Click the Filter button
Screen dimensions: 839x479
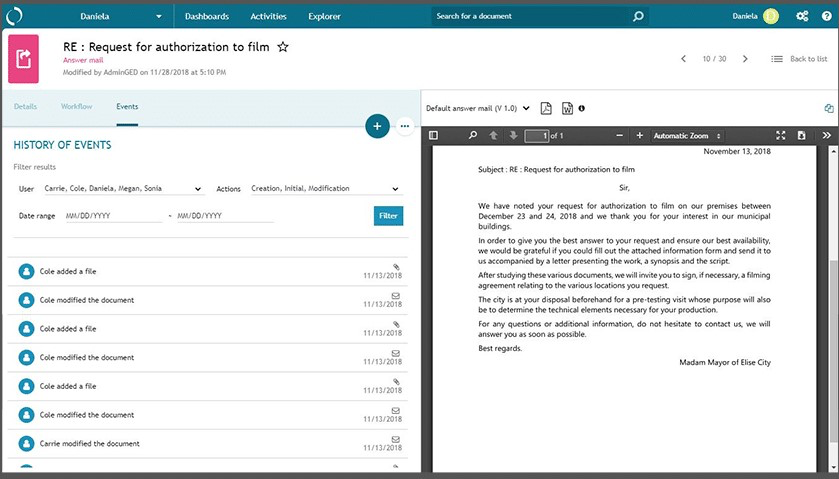tap(388, 216)
